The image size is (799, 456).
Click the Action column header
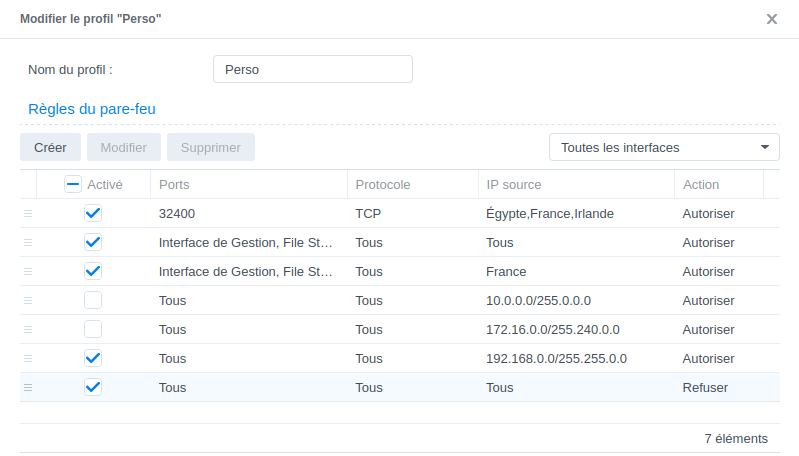click(719, 184)
